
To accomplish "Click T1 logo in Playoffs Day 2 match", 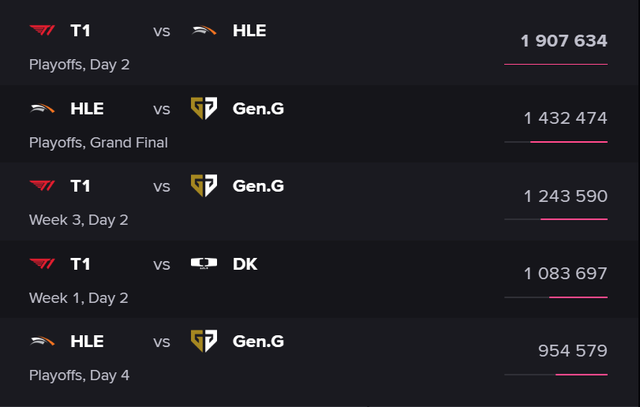I will point(43,30).
